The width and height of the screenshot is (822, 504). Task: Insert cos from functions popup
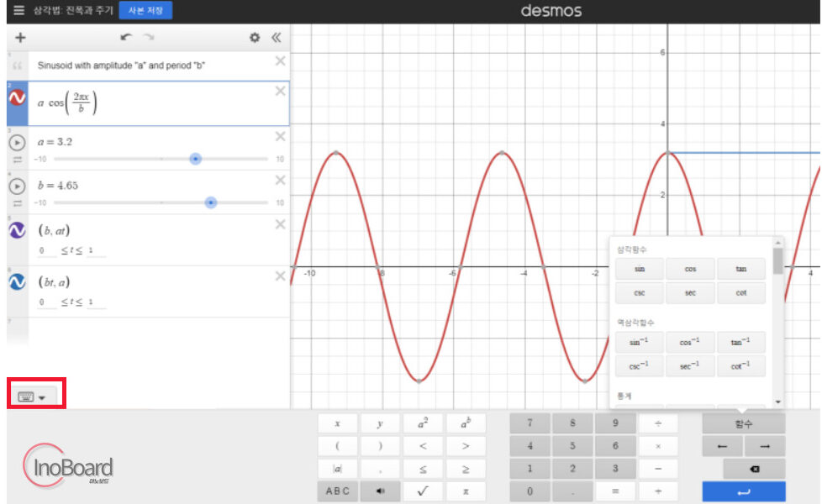(x=690, y=269)
